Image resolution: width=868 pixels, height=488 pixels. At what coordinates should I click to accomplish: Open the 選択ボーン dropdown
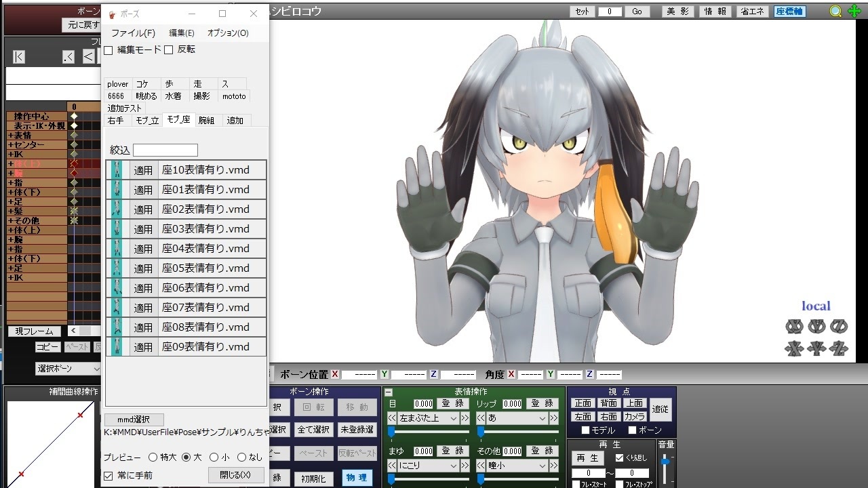(x=68, y=369)
